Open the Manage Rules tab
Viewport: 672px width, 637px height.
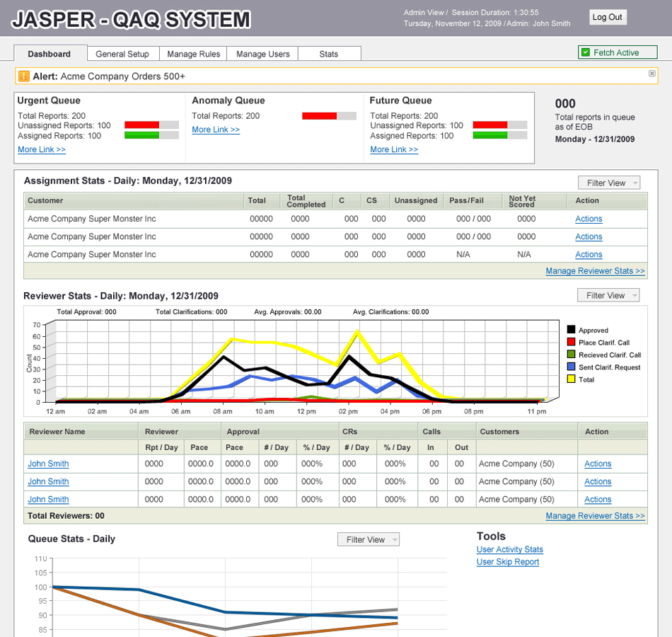[x=193, y=54]
